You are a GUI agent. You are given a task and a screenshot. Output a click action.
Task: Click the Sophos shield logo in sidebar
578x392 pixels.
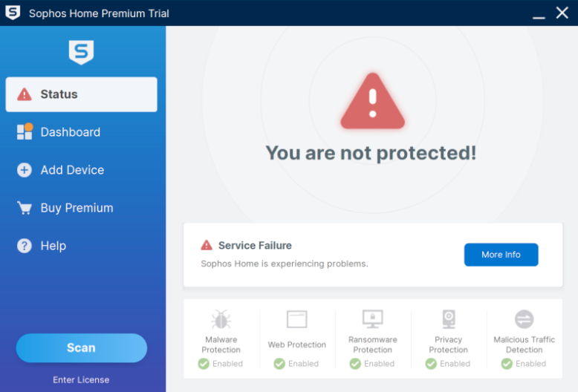point(81,52)
